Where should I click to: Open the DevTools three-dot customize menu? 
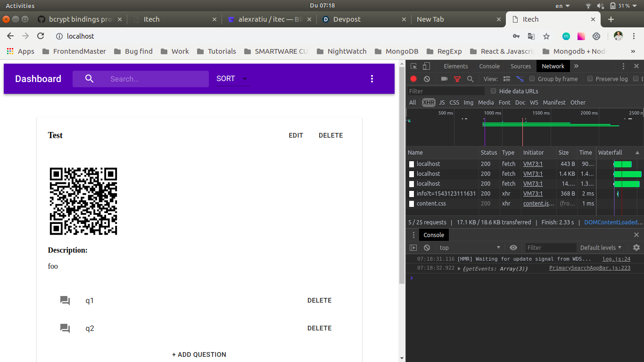pyautogui.click(x=623, y=66)
